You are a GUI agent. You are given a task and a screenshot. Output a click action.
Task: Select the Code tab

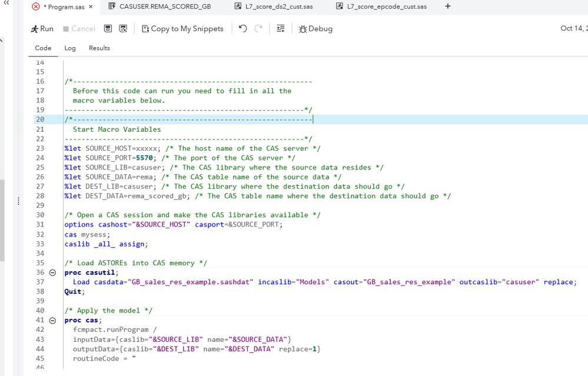[x=43, y=48]
